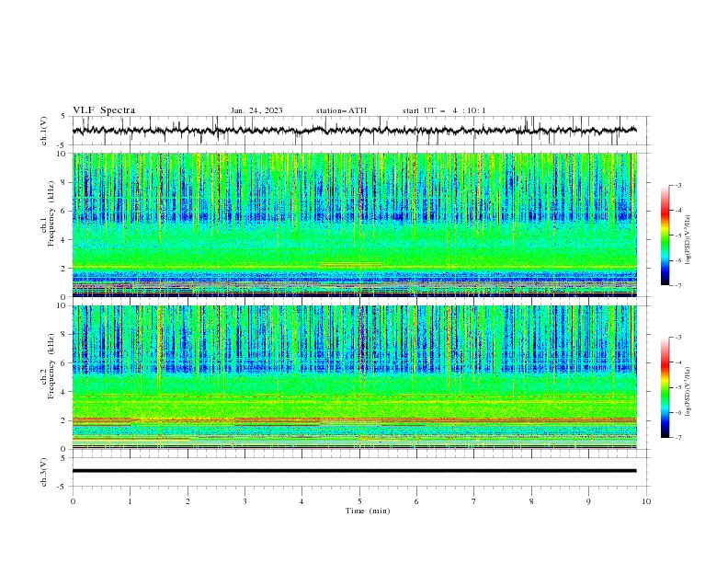Click the 'start UT = 4:10:1' text
Image resolution: width=728 pixels, height=563 pixels.
[444, 110]
